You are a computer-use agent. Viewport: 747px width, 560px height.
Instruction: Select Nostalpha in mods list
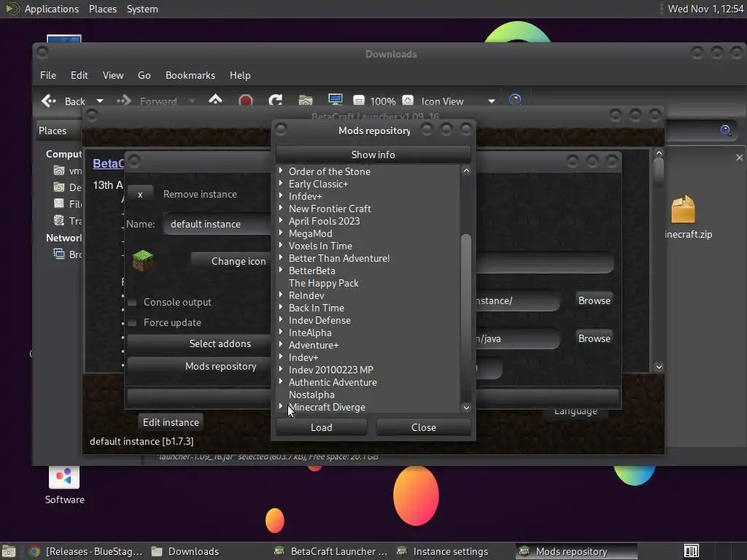click(311, 394)
